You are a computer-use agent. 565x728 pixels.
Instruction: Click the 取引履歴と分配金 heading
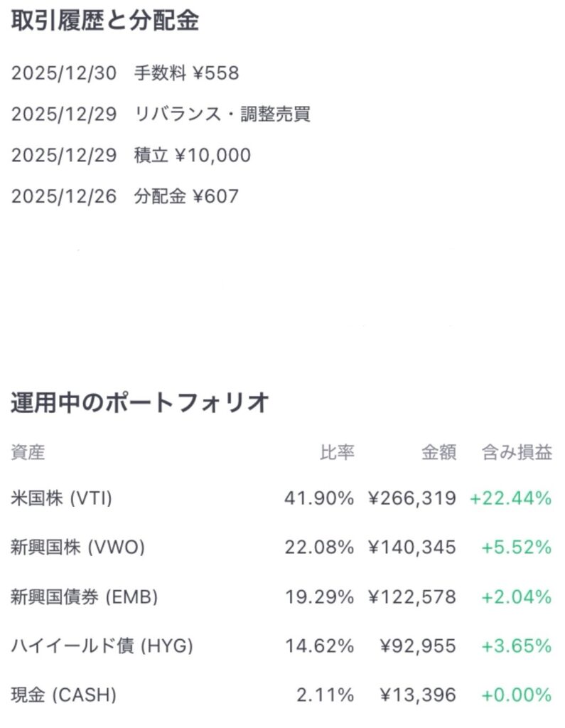point(105,21)
